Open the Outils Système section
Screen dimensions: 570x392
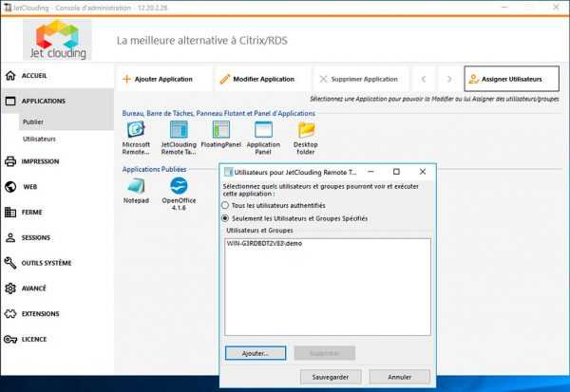[47, 263]
